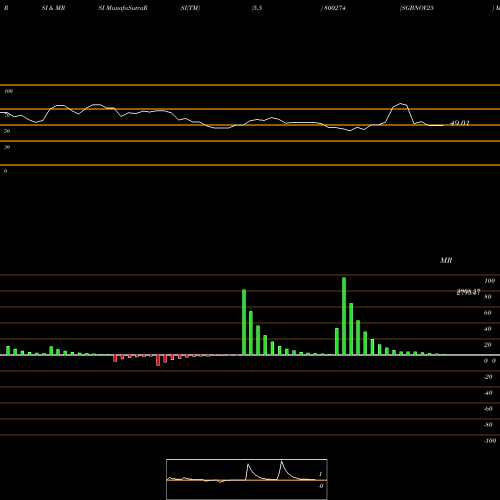The image size is (500, 500).
Task: Select the 'SI(TM)' header label
Action: [x=190, y=8]
